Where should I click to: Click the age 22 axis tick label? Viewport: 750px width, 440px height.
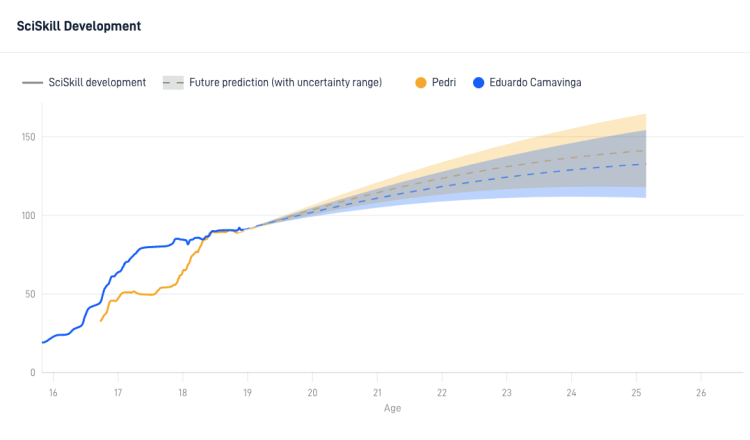tap(441, 393)
